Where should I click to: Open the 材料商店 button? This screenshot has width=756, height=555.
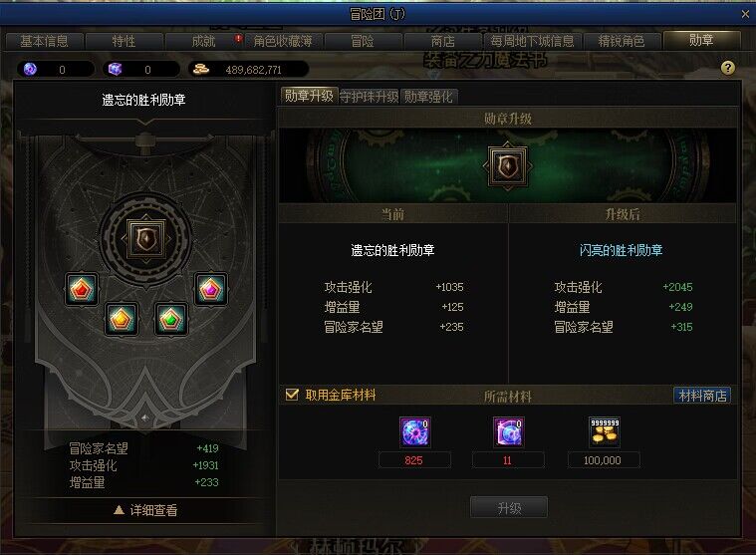(x=702, y=396)
